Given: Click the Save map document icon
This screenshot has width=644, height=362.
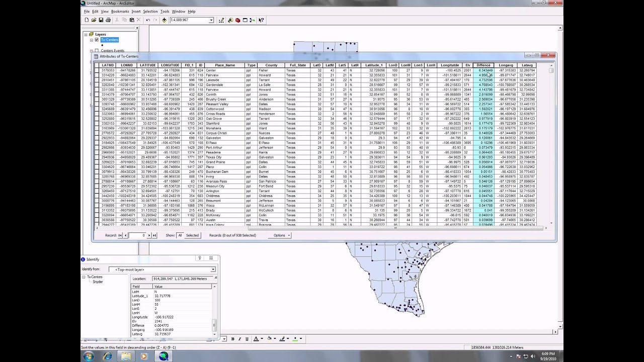Looking at the screenshot, I should tap(101, 20).
